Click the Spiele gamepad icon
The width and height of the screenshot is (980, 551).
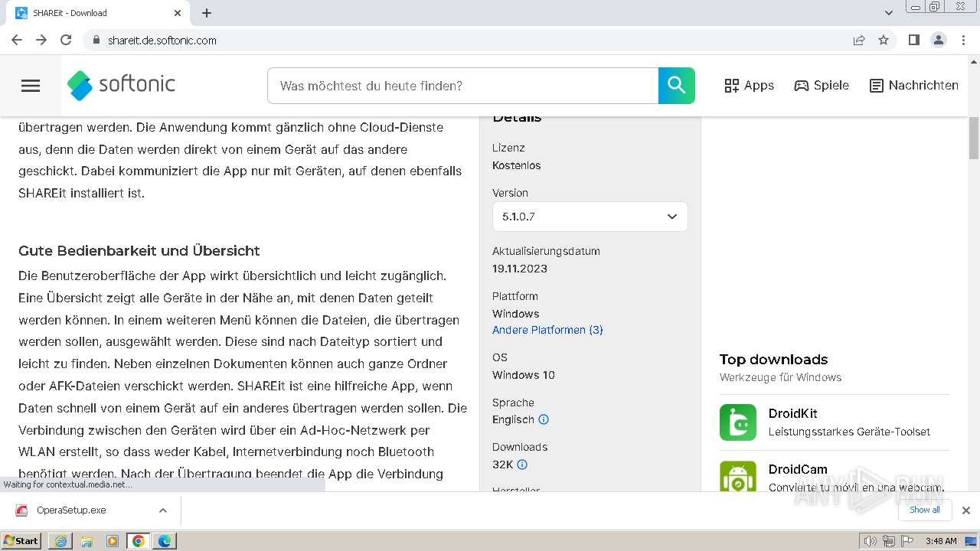(x=802, y=86)
